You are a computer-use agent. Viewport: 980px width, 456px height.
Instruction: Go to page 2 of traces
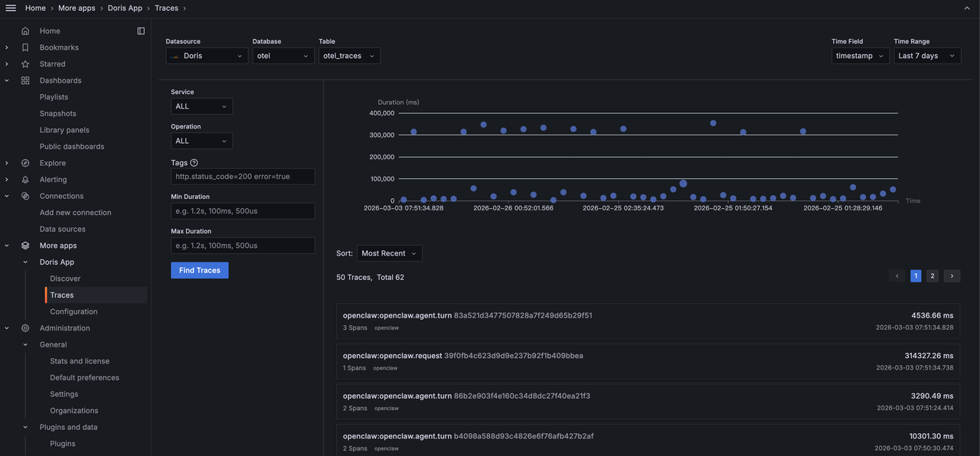932,276
